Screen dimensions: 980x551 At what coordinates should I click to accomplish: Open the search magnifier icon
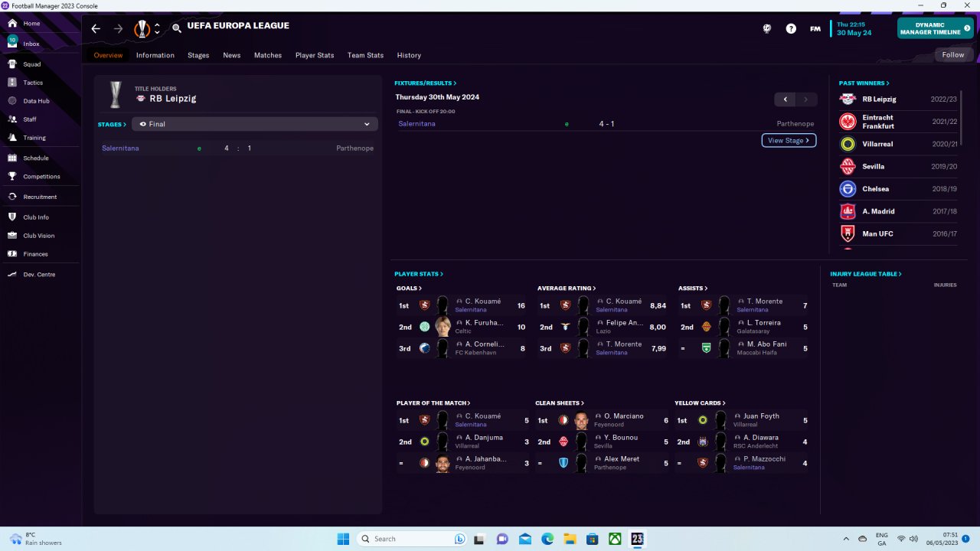[x=177, y=28]
